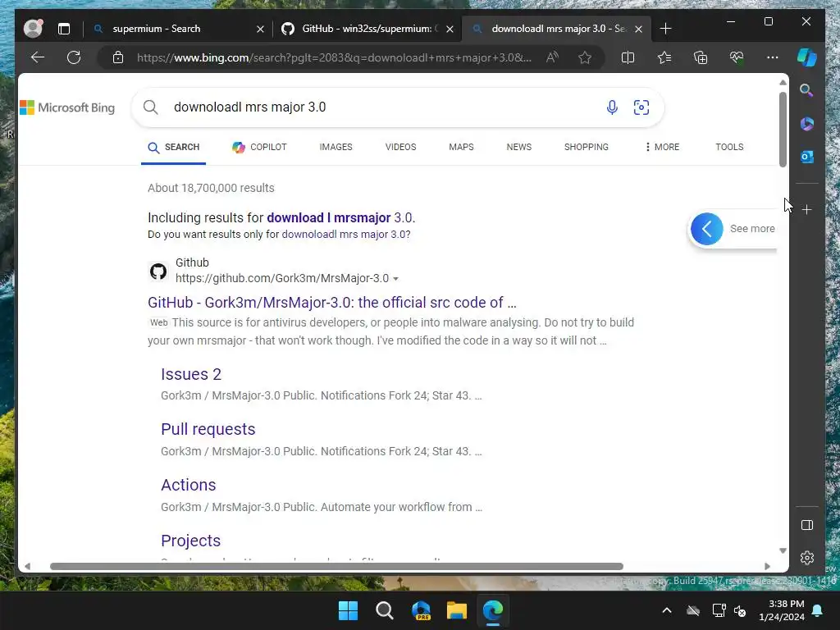Select the SHOPPING search tab
This screenshot has height=630, width=840.
tap(586, 148)
